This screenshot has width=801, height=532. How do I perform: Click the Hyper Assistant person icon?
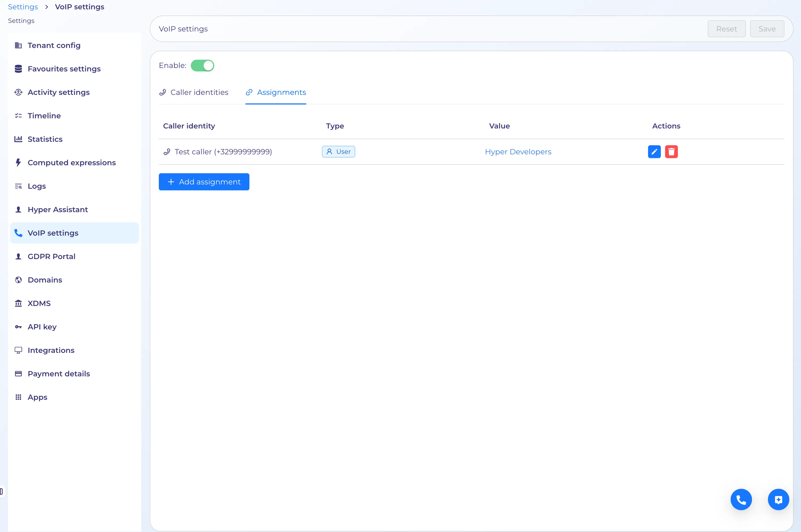18,209
